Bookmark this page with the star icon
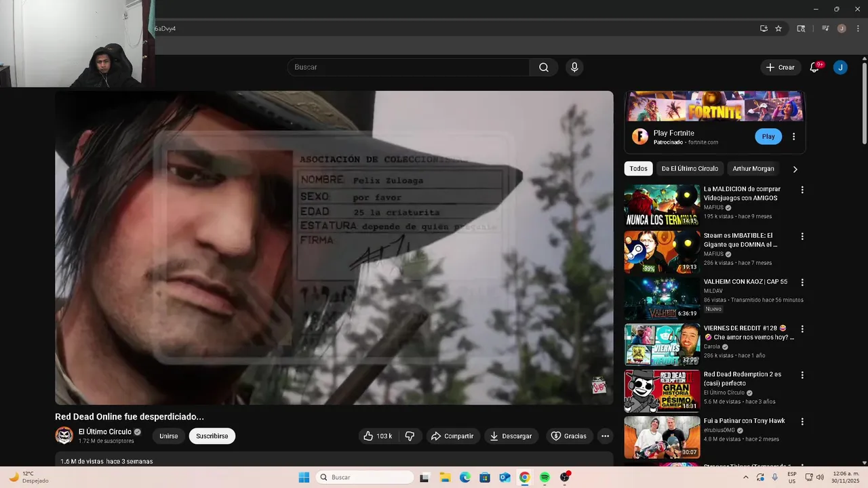868x488 pixels. click(x=778, y=28)
